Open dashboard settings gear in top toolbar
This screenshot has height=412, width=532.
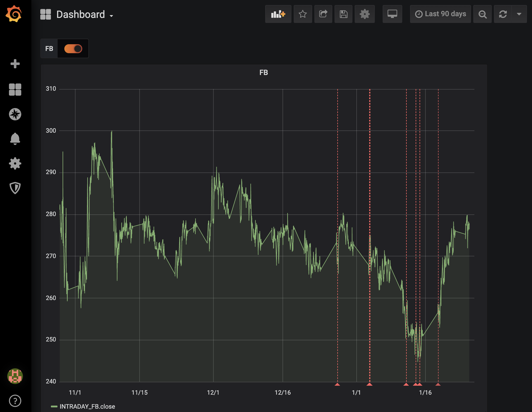pos(364,14)
